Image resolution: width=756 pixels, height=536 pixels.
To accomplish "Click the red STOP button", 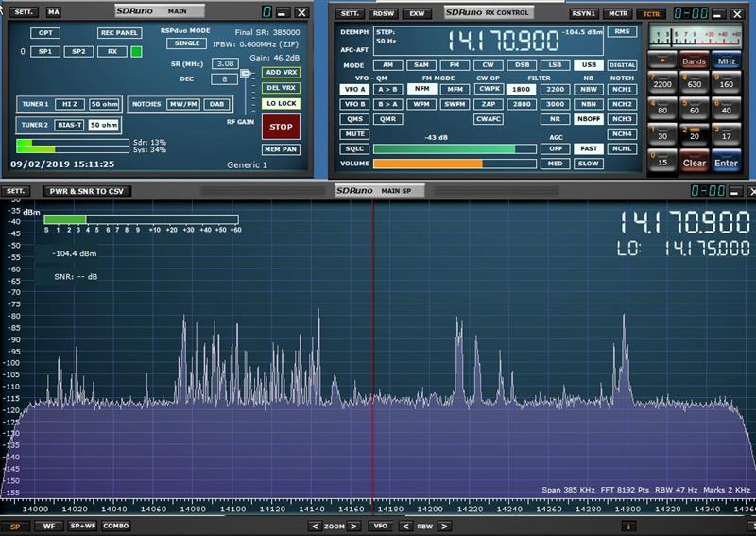I will (281, 127).
